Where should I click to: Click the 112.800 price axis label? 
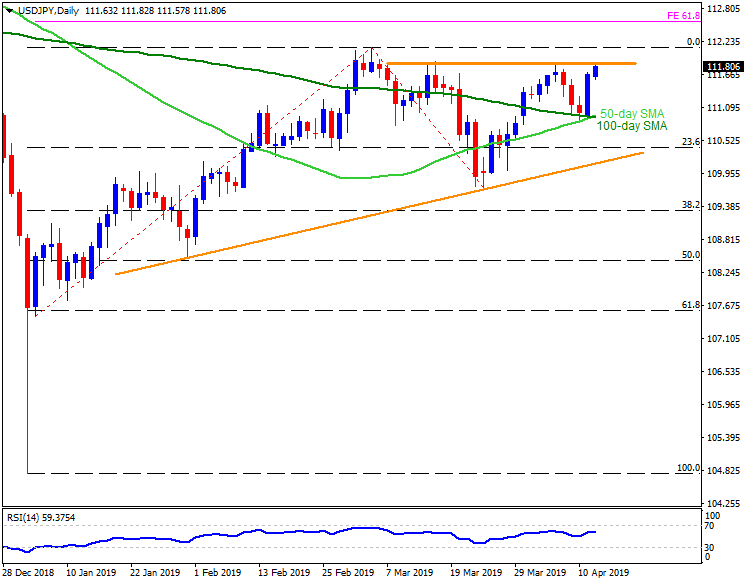pos(722,9)
